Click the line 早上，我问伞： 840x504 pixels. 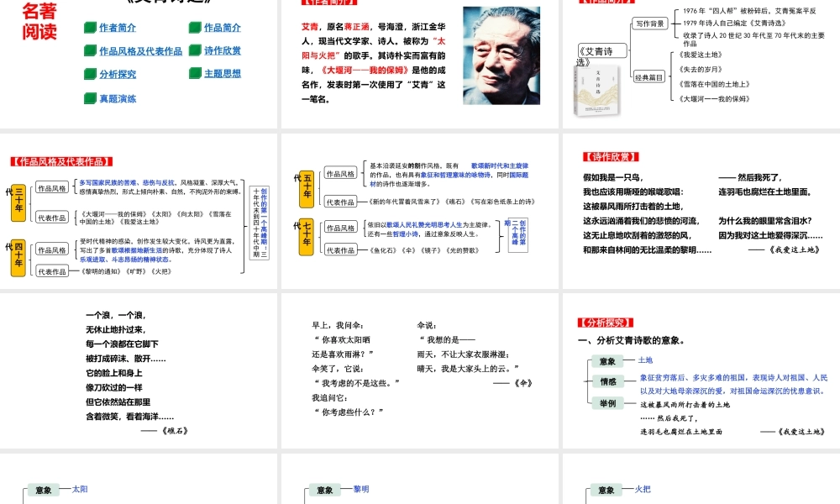[338, 325]
